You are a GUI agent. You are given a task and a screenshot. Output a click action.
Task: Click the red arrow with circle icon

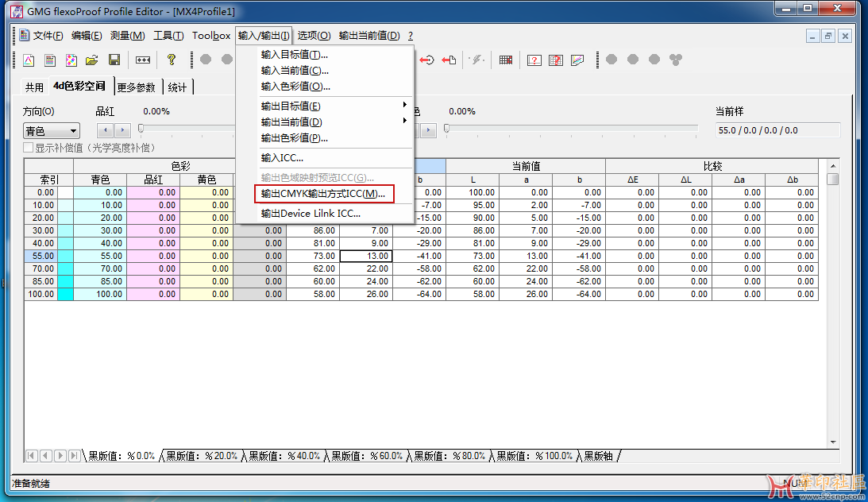pyautogui.click(x=426, y=60)
